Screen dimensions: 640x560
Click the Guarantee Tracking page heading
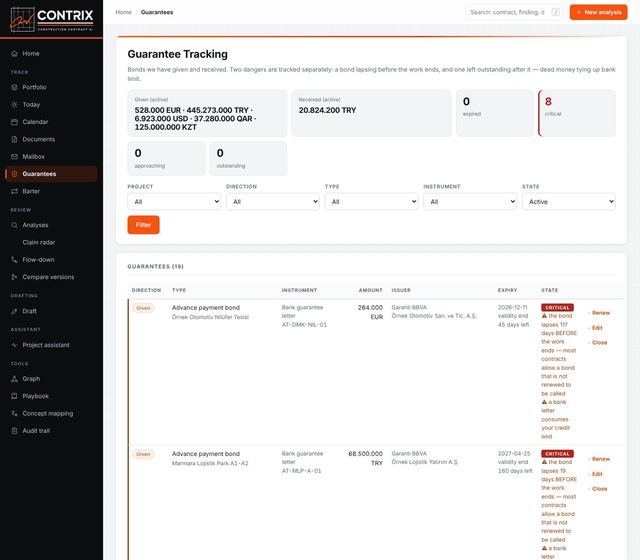click(178, 54)
